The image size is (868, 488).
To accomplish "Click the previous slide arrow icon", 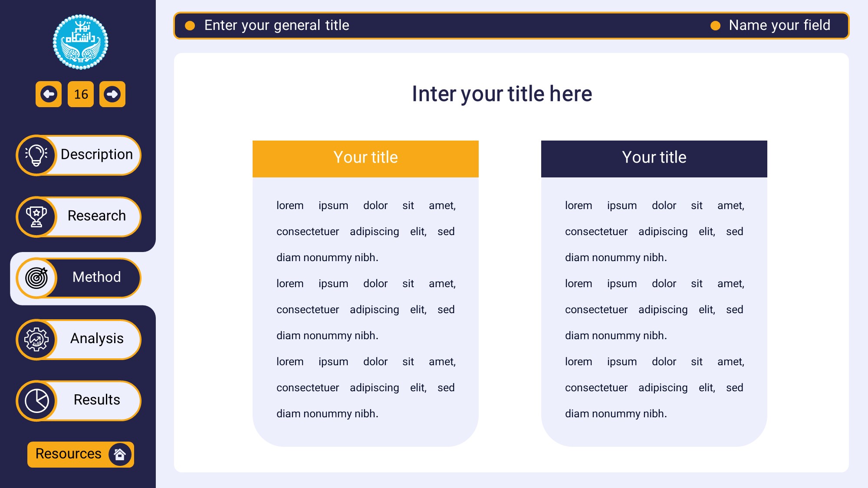I will [x=49, y=94].
